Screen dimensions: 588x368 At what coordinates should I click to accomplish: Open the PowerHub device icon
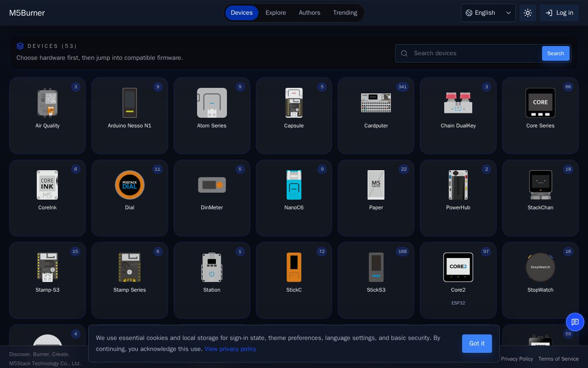click(x=458, y=185)
